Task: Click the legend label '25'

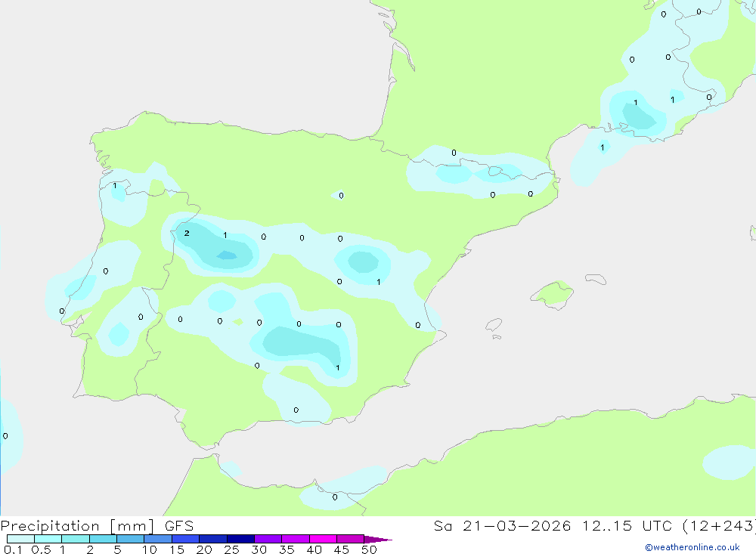Action: click(232, 549)
